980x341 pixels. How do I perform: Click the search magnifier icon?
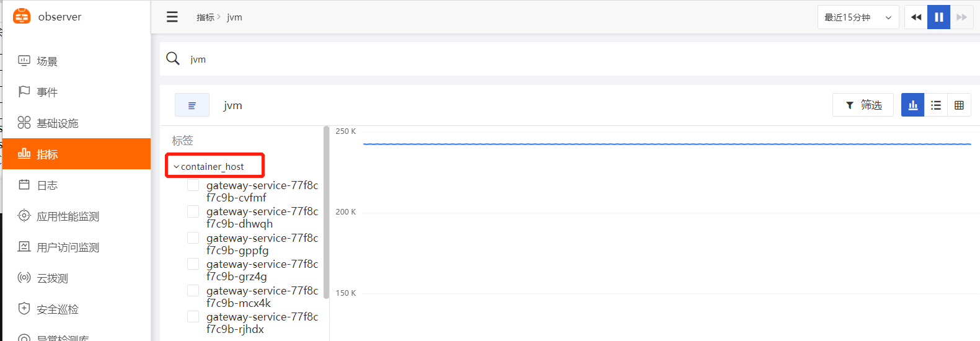click(x=173, y=58)
